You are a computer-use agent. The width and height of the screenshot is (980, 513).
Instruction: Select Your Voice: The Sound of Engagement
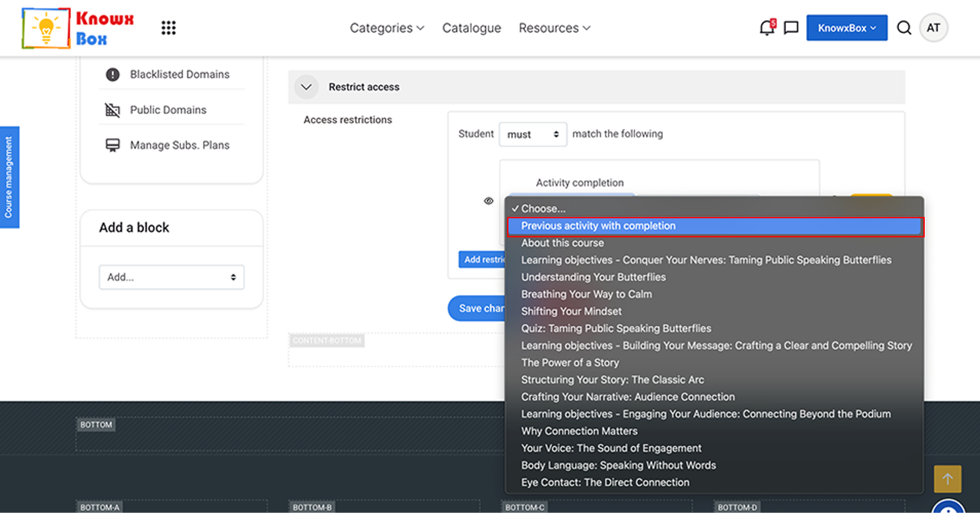714,448
